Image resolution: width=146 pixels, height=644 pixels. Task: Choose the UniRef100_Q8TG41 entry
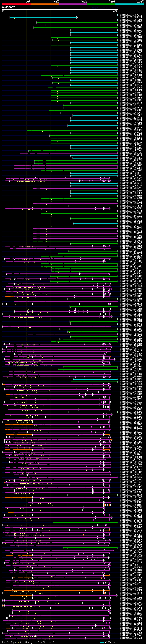pos(131,58)
